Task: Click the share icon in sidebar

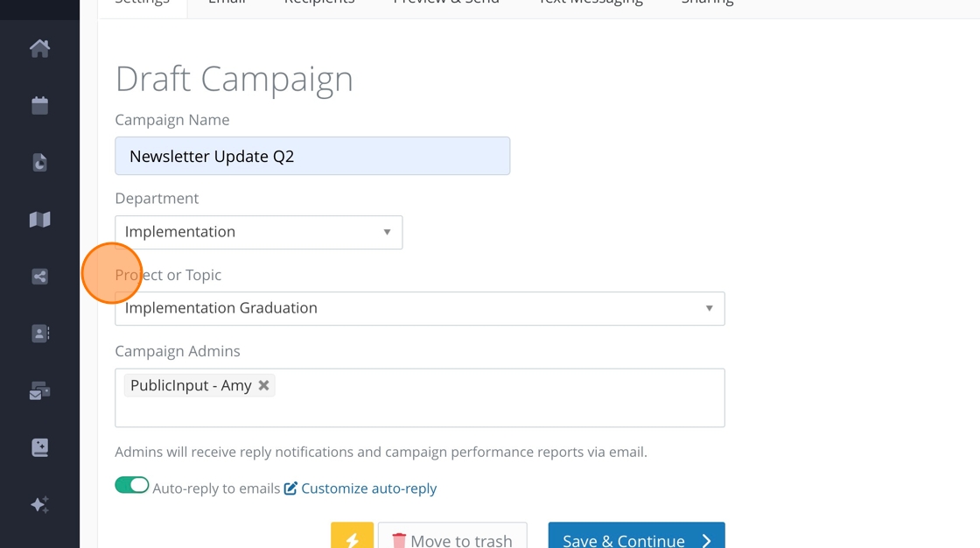Action: (39, 277)
